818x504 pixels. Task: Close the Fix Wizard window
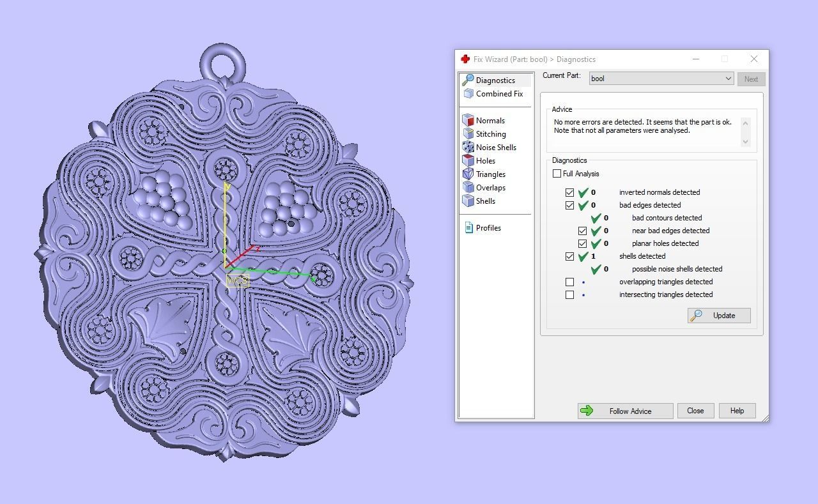coord(754,59)
